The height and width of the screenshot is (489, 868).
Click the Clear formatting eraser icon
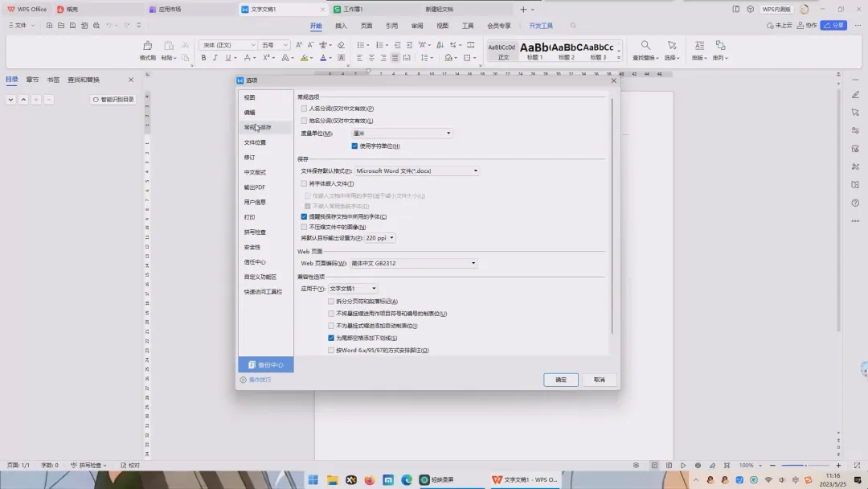tap(341, 45)
